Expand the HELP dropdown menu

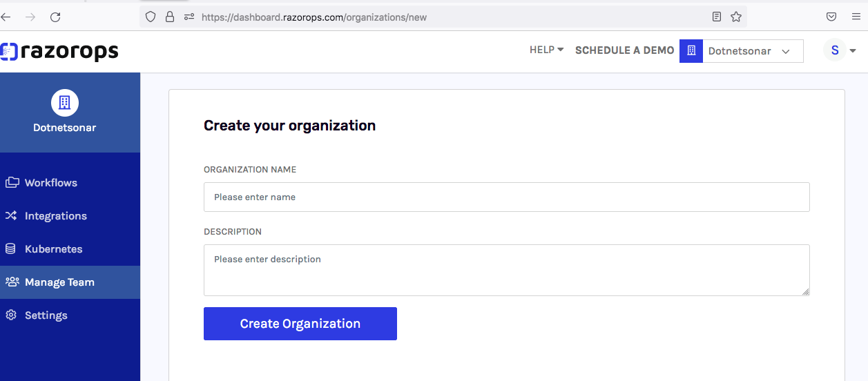pyautogui.click(x=547, y=50)
